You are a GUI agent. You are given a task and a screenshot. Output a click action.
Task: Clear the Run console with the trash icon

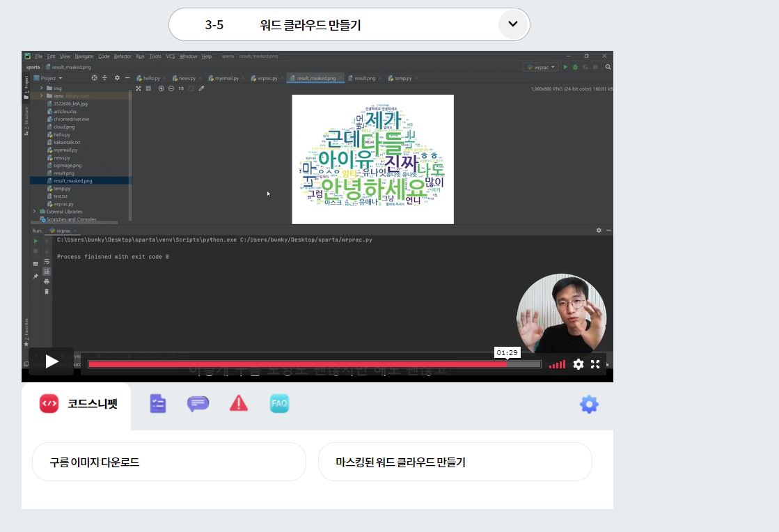tap(47, 292)
